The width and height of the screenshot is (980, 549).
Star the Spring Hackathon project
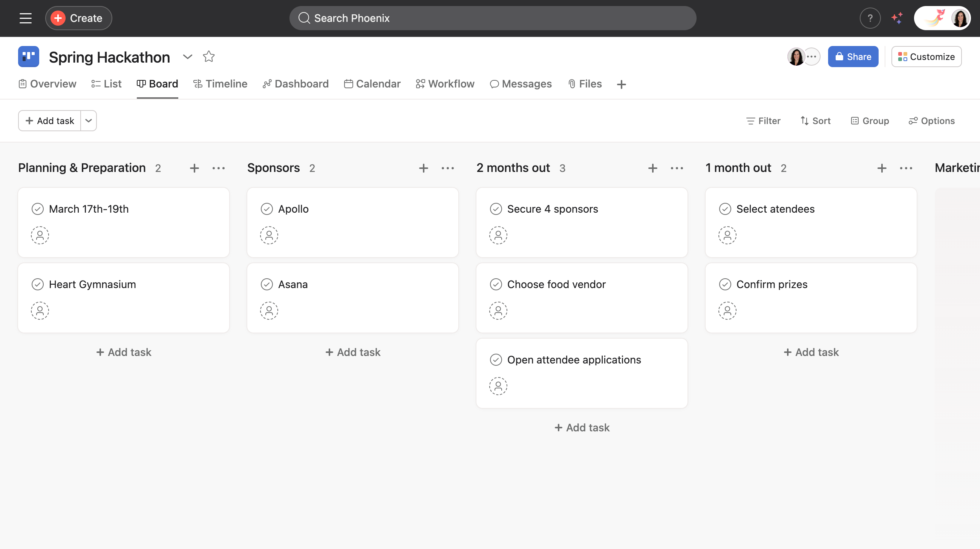208,57
